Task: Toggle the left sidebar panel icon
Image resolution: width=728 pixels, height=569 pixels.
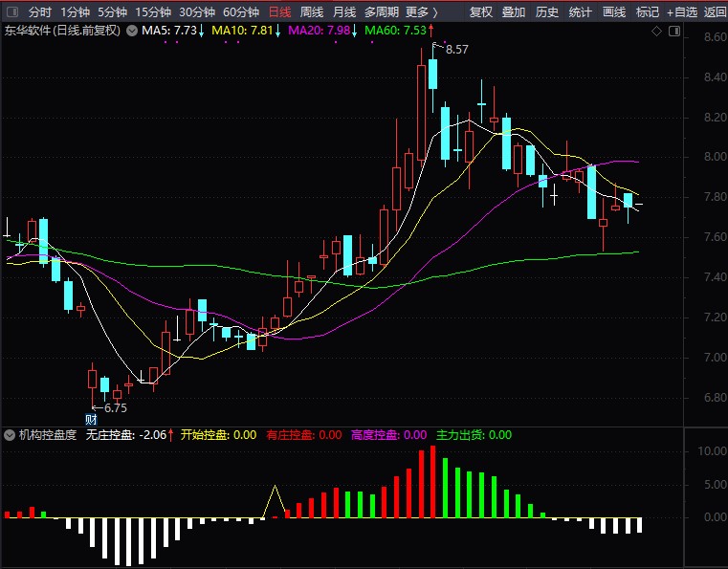Action: pos(12,11)
